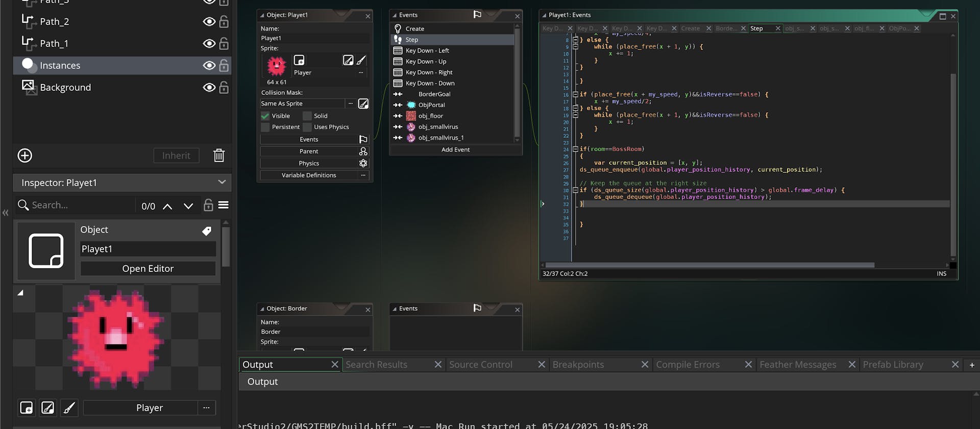Edit image brush icon in Playet1 panel
Screen dimensions: 980x429
361,60
